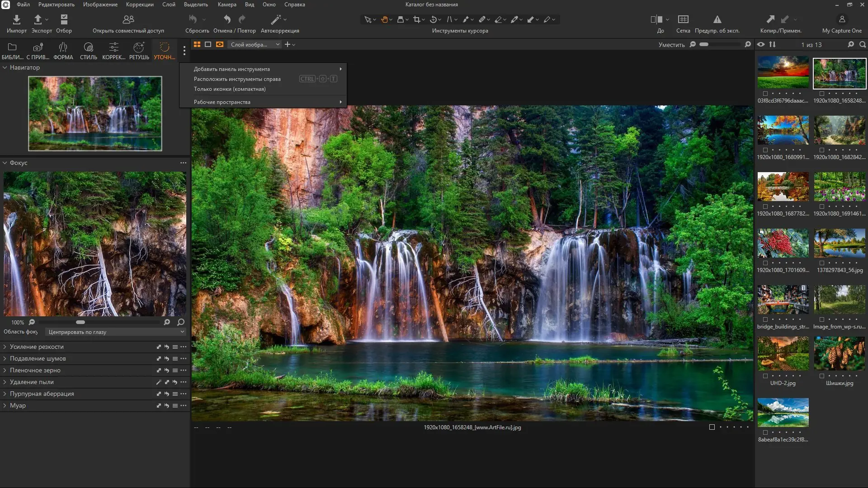Click the Focus panel zoom slider
Viewport: 868px width, 488px height.
80,322
